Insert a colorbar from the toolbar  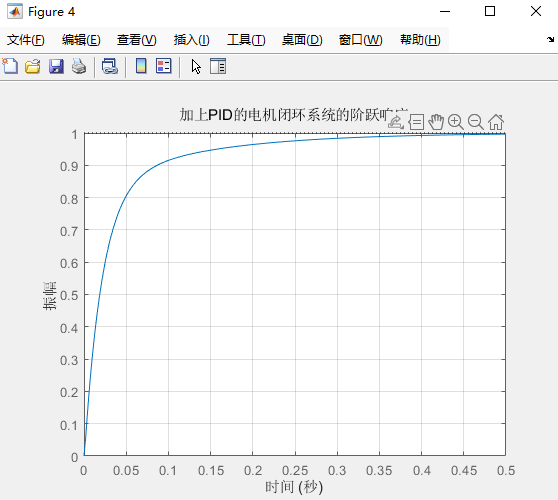141,66
